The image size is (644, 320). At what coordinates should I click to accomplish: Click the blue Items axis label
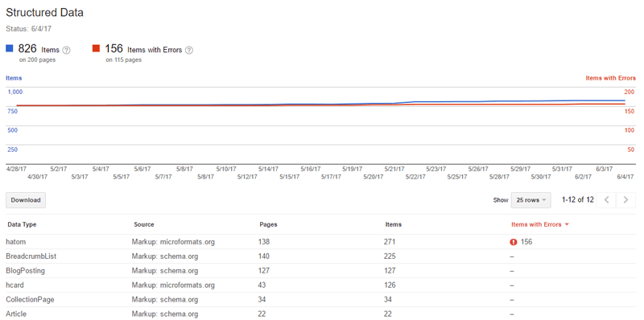(x=14, y=78)
